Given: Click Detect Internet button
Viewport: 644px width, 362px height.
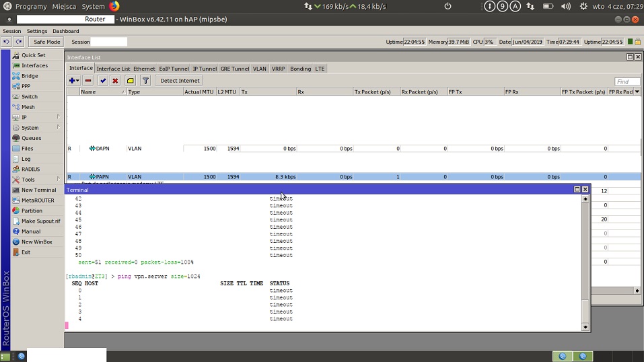Looking at the screenshot, I should 180,81.
